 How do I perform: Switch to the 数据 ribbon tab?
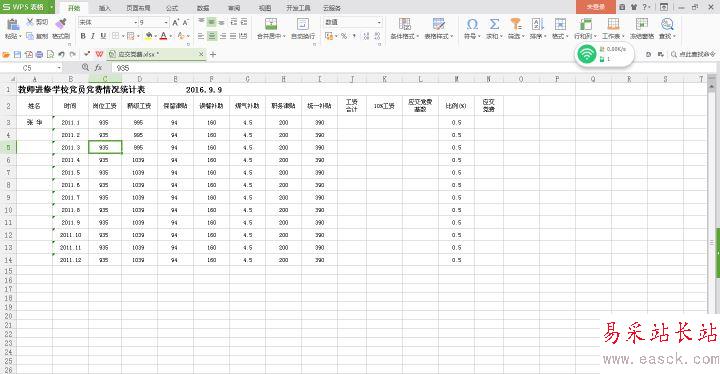[203, 8]
